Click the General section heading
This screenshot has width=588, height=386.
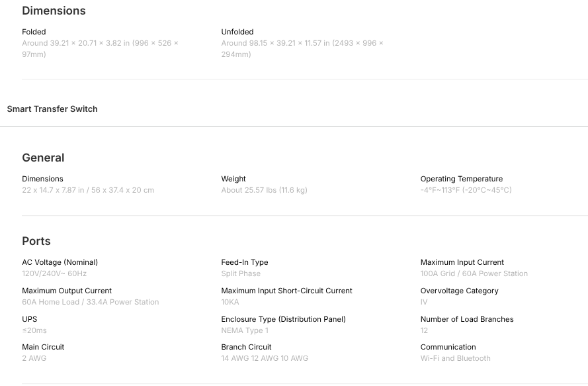pos(43,158)
